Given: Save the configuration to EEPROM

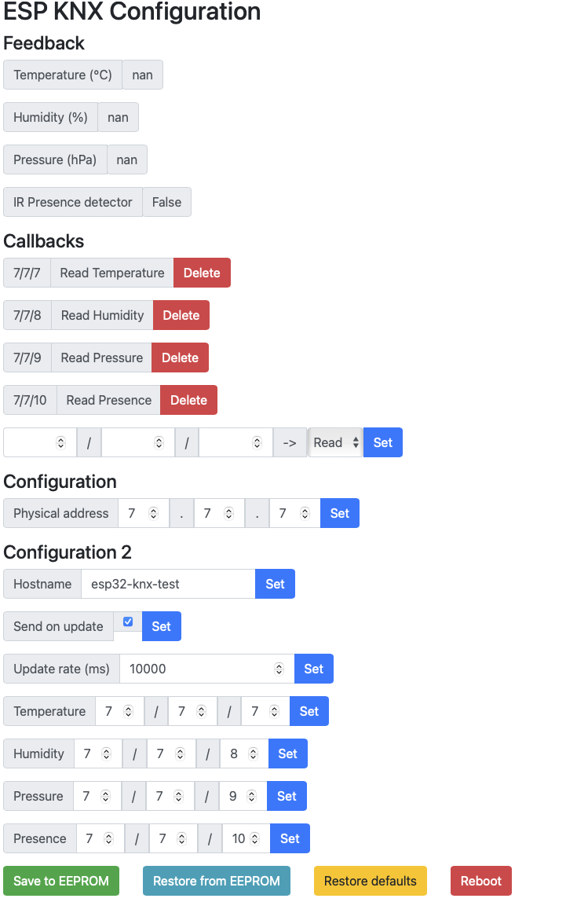Looking at the screenshot, I should tap(60, 881).
